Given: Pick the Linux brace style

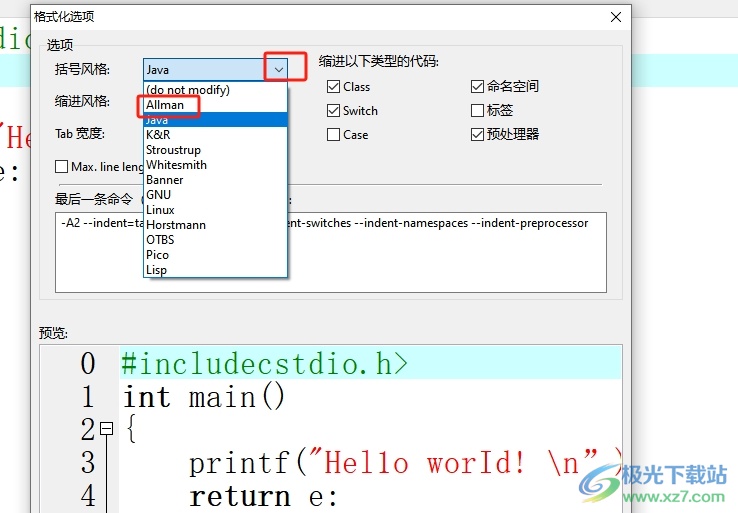Looking at the screenshot, I should tap(160, 210).
